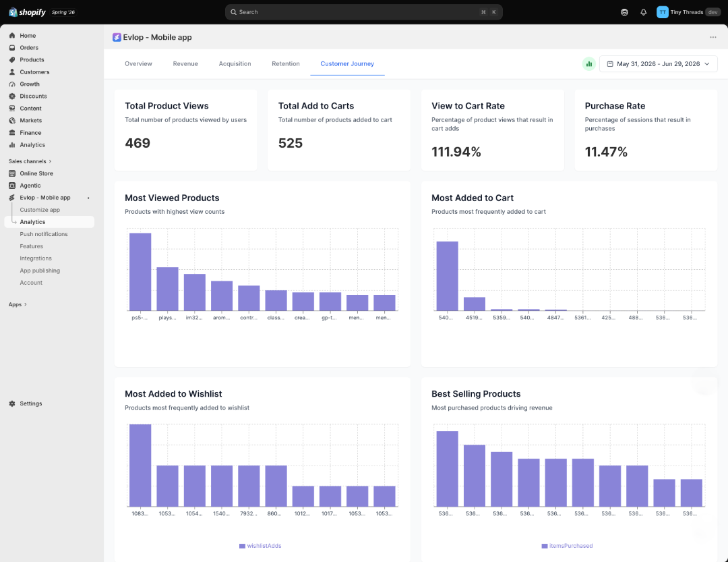Click the pin dot beside Evlop - Mobile app

[88, 198]
